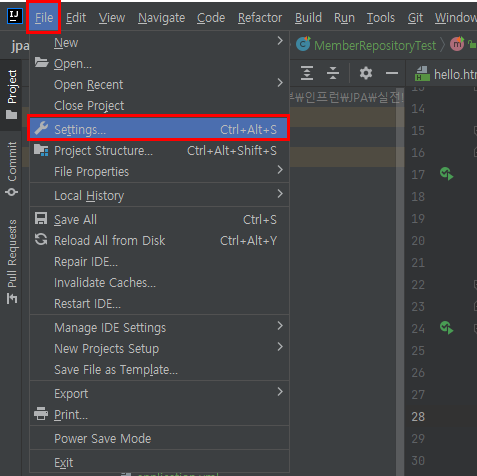The height and width of the screenshot is (476, 477).
Task: Click line number 28 in the gutter
Action: [x=418, y=416]
